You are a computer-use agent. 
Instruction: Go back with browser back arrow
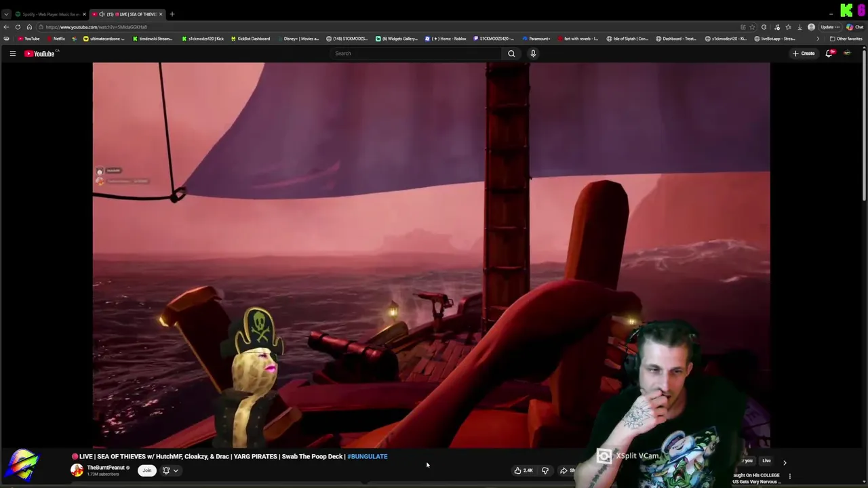pos(6,27)
